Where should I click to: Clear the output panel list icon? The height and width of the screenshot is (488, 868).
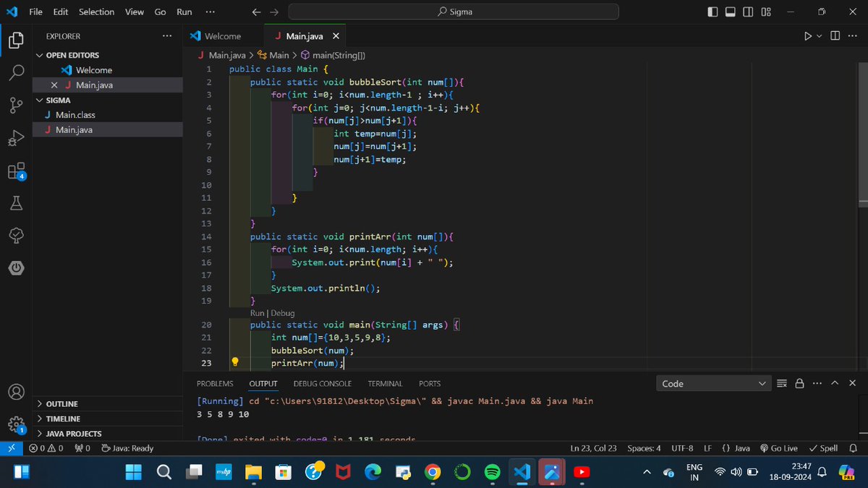[x=782, y=383]
